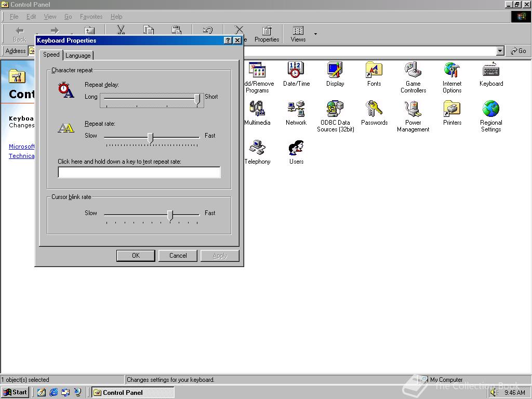
Task: Click the volume speaker tray icon
Action: (494, 393)
